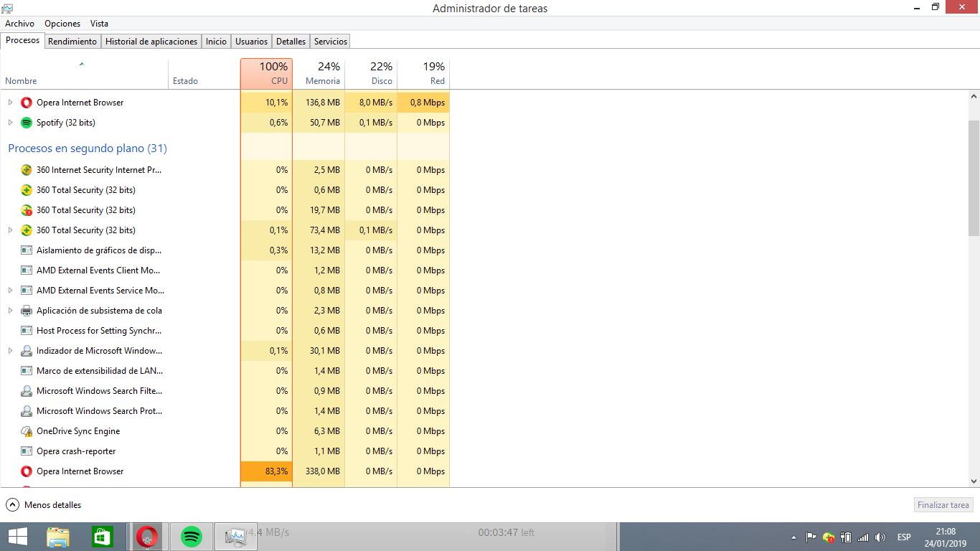Click the Windows Start button
Screen dimensions: 980x551
[x=18, y=536]
